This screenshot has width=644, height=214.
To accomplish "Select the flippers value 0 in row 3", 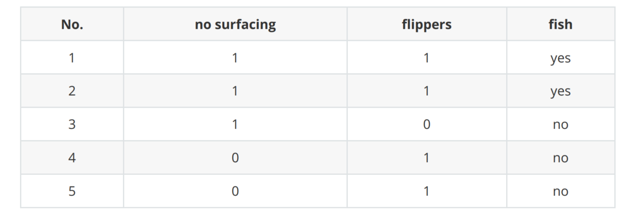I will [x=426, y=124].
